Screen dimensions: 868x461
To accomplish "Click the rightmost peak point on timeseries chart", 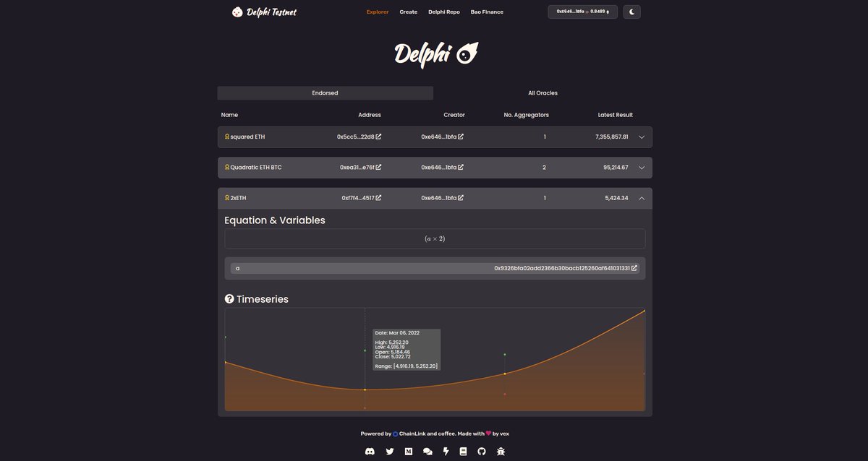I will 644,311.
